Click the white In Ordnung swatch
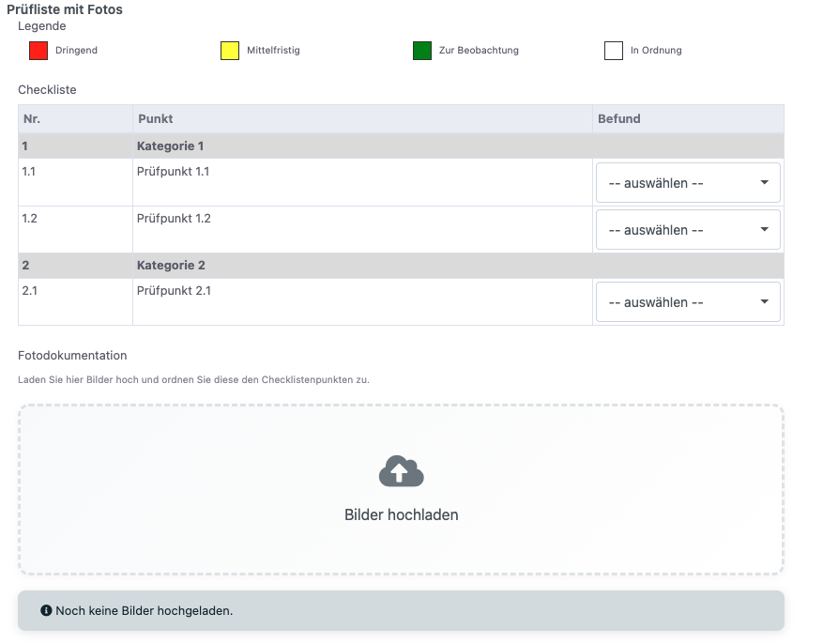This screenshot has width=823, height=644. pyautogui.click(x=614, y=51)
